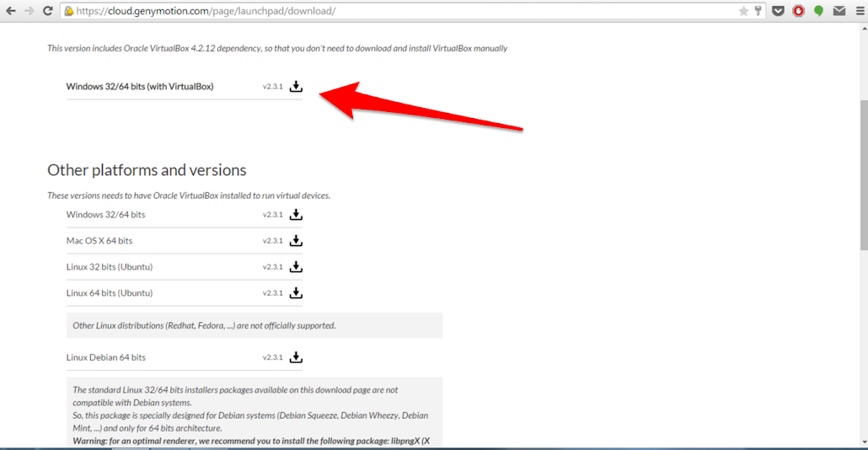The width and height of the screenshot is (868, 450).
Task: Click the browser Back arrow
Action: coord(10,10)
